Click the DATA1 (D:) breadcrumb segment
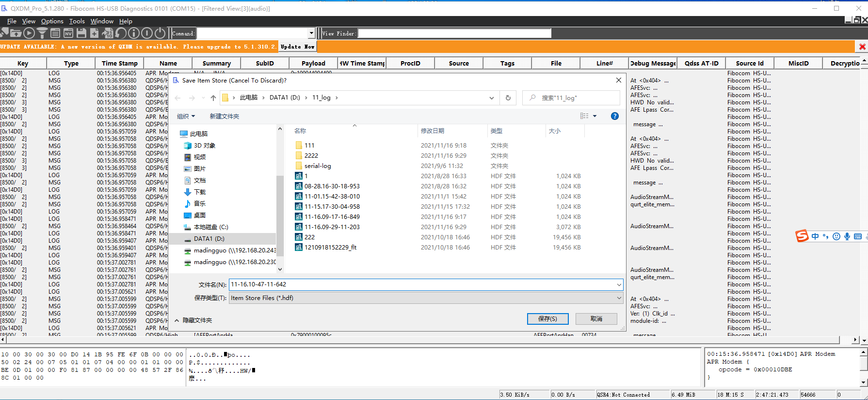868x400 pixels. (x=285, y=98)
